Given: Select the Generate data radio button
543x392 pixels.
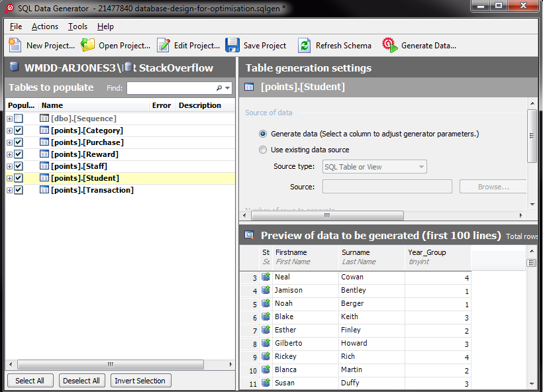Looking at the screenshot, I should [x=263, y=134].
